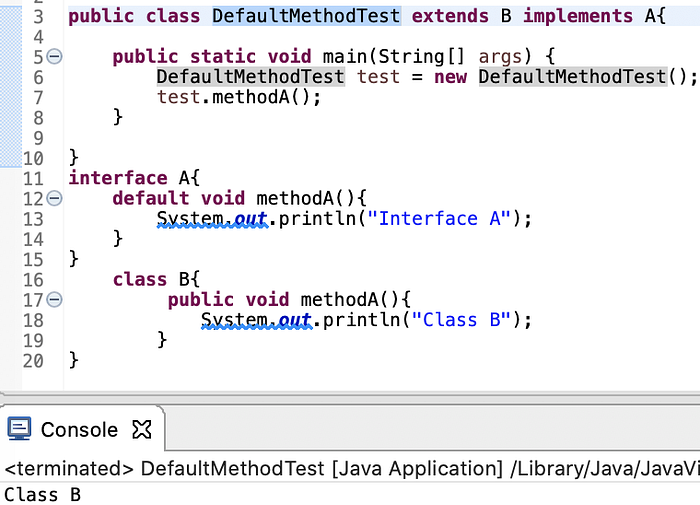The image size is (700, 505).
Task: Collapse the interface methodA fold on line 12
Action: click(x=54, y=198)
